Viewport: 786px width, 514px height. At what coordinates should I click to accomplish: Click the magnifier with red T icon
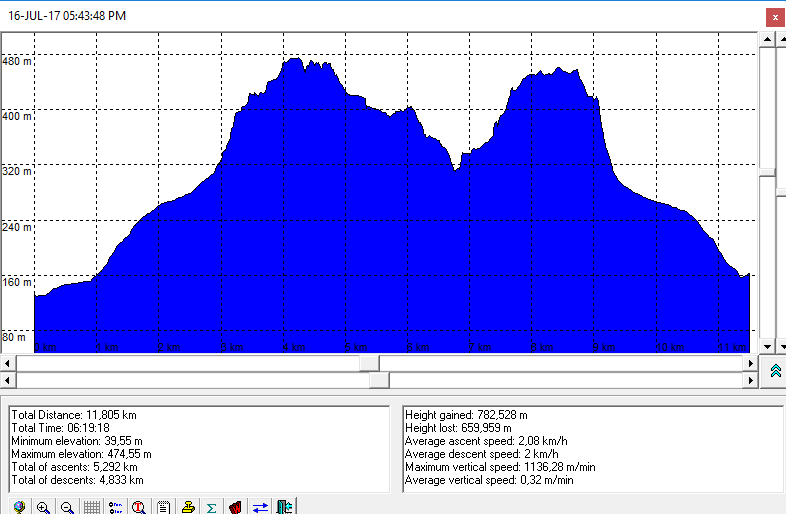click(139, 507)
